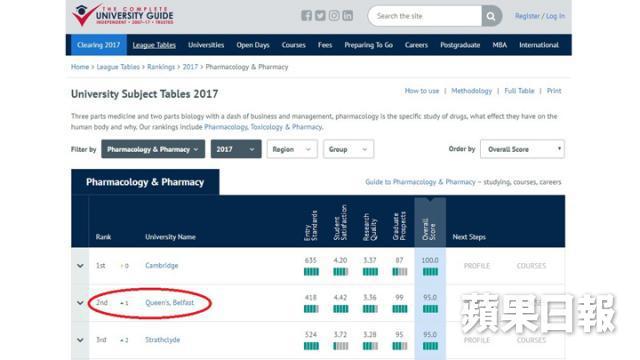Image resolution: width=640 pixels, height=360 pixels.
Task: Focus the Search the site field
Action: point(425,16)
